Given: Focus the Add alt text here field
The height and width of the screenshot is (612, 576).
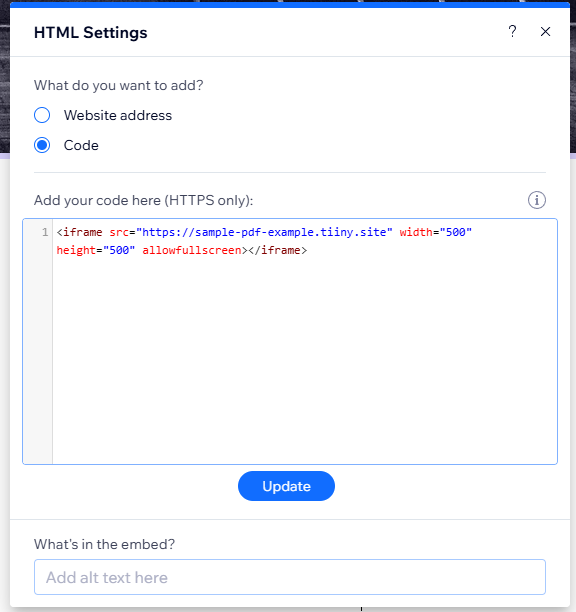Looking at the screenshot, I should click(290, 577).
